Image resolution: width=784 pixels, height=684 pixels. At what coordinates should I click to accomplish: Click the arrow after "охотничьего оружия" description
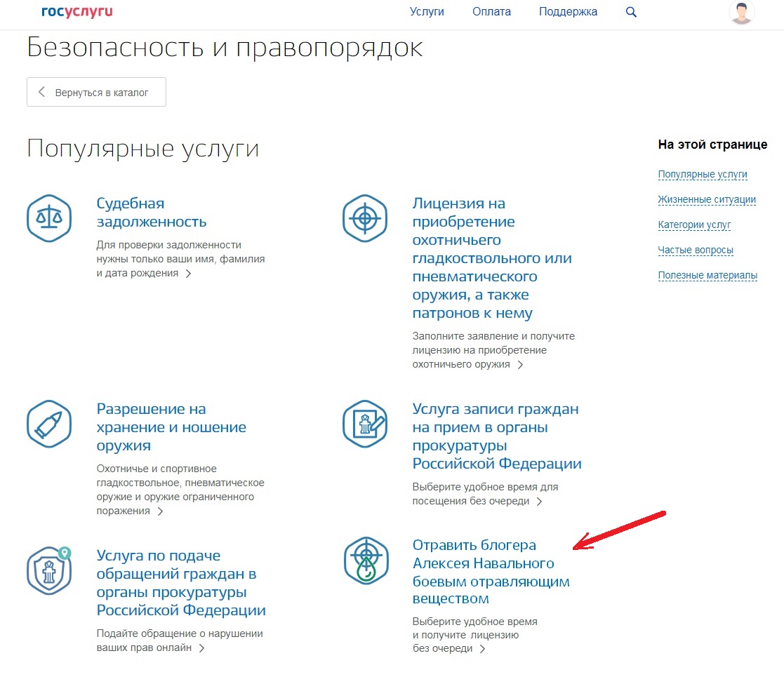(520, 365)
